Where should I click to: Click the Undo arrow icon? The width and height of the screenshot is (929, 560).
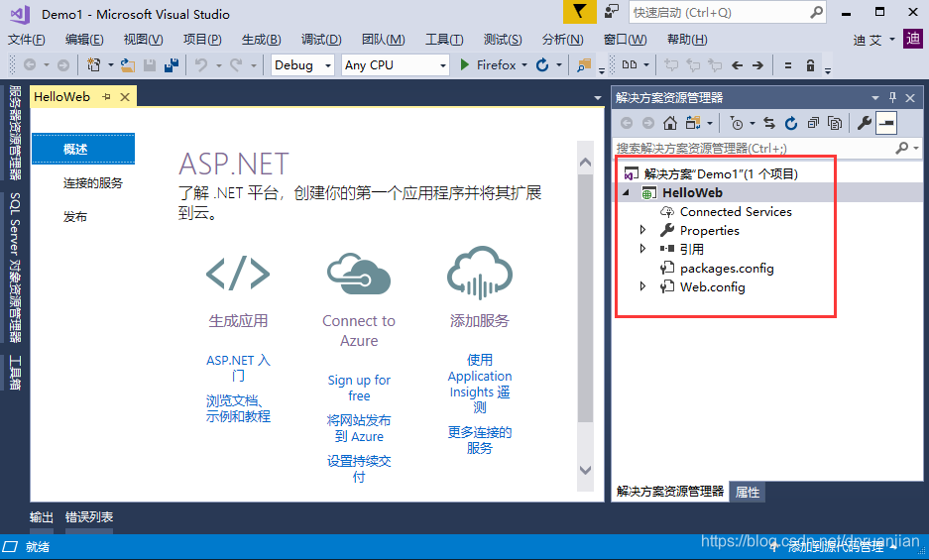(x=201, y=65)
